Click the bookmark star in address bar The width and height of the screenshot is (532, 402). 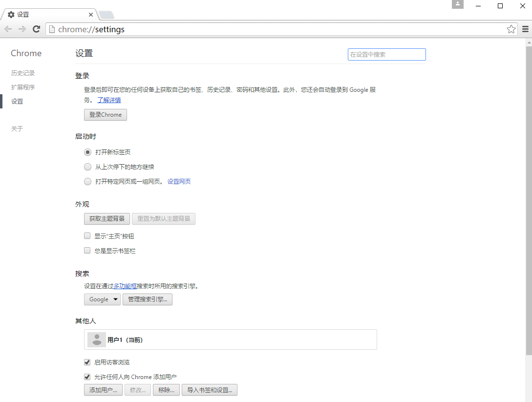pos(511,29)
